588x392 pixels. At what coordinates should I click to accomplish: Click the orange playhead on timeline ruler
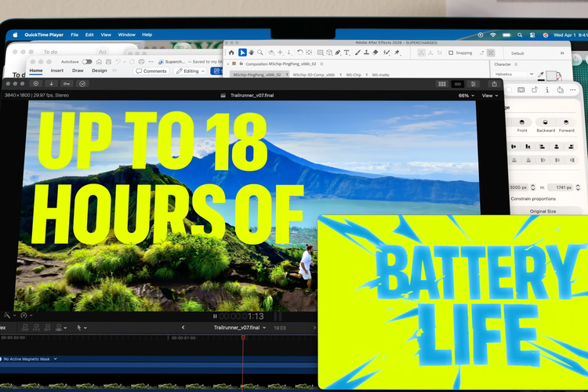tap(243, 338)
